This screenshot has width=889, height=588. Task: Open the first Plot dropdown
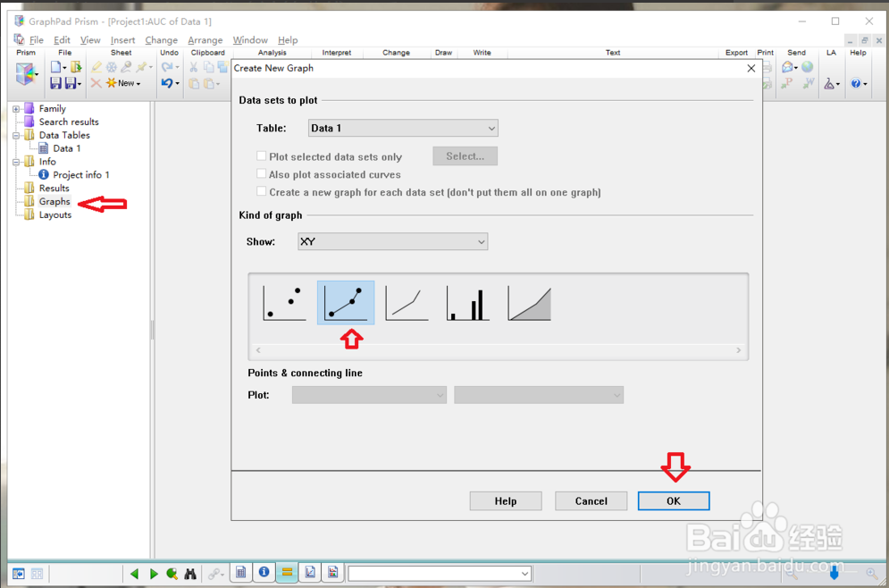pyautogui.click(x=369, y=395)
